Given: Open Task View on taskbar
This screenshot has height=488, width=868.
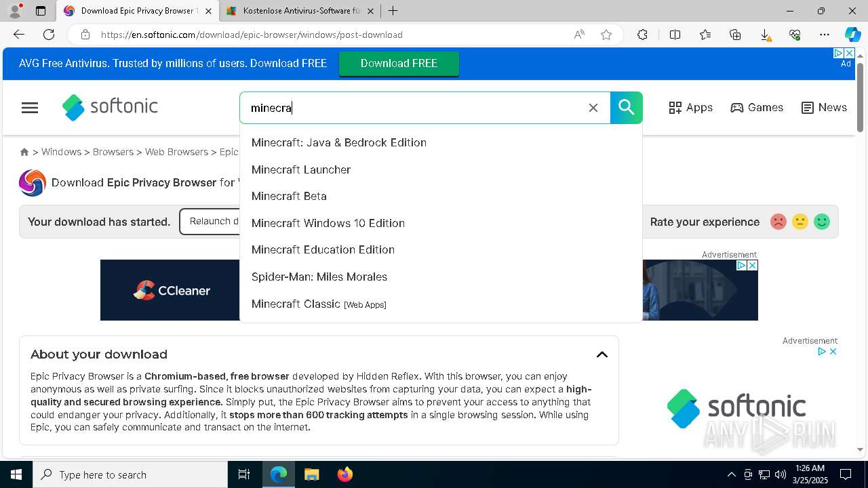Looking at the screenshot, I should (x=244, y=474).
